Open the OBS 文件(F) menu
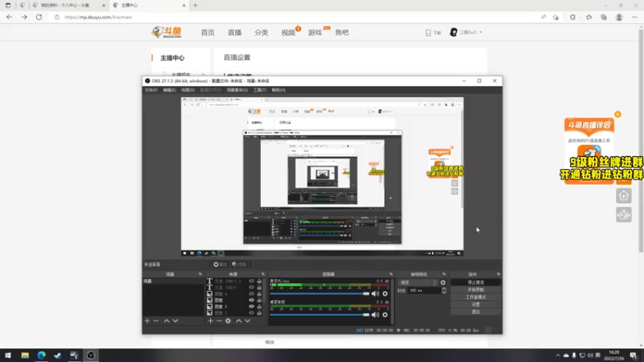The image size is (644, 362). [x=151, y=90]
